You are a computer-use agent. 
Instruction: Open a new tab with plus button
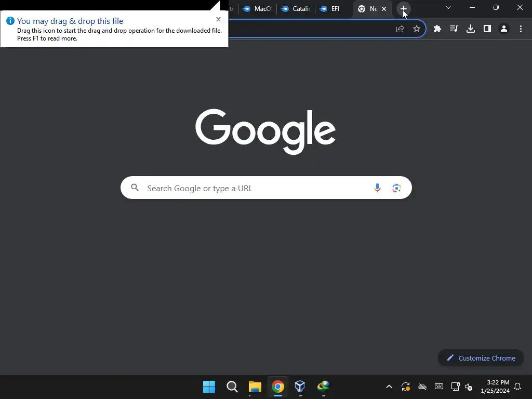pos(403,9)
